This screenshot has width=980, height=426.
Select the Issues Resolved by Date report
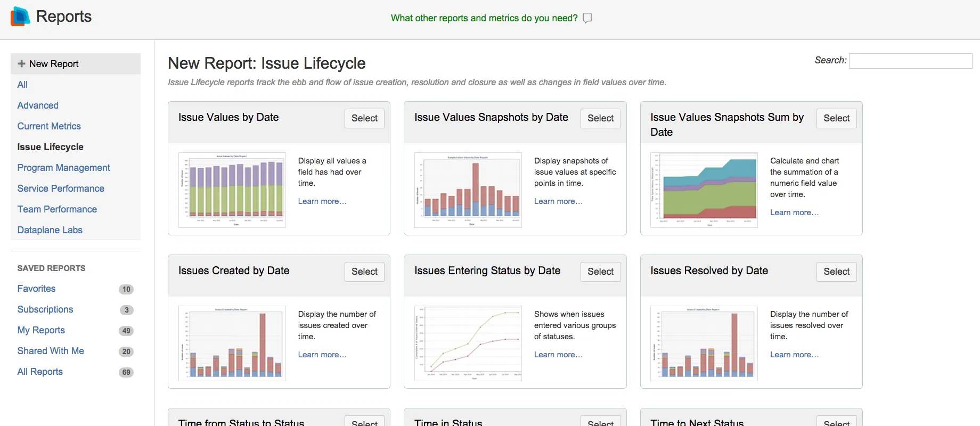tap(836, 272)
